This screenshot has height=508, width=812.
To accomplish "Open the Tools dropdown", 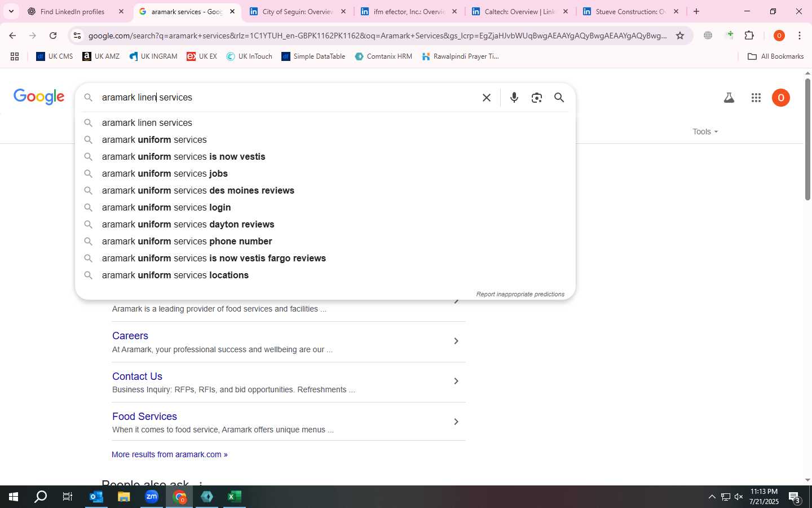I will click(705, 132).
